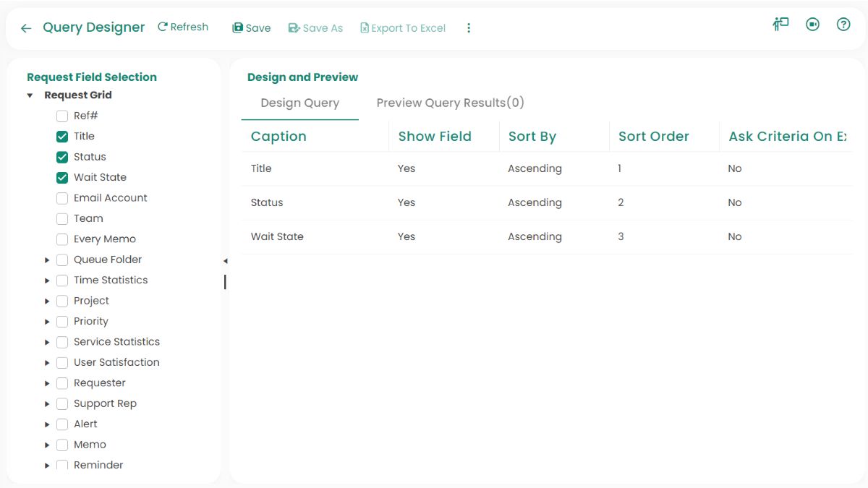Click the Ascending value in Status row
This screenshot has width=868, height=488.
coord(535,202)
